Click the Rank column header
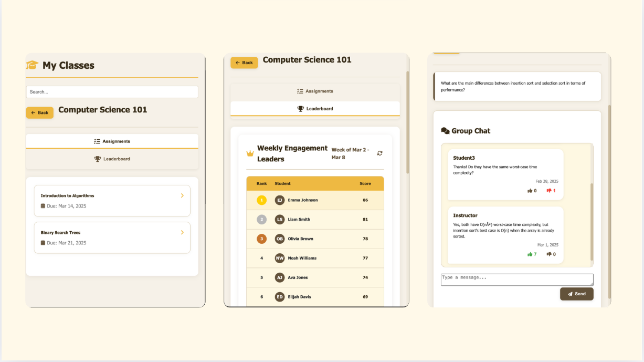 click(x=261, y=183)
